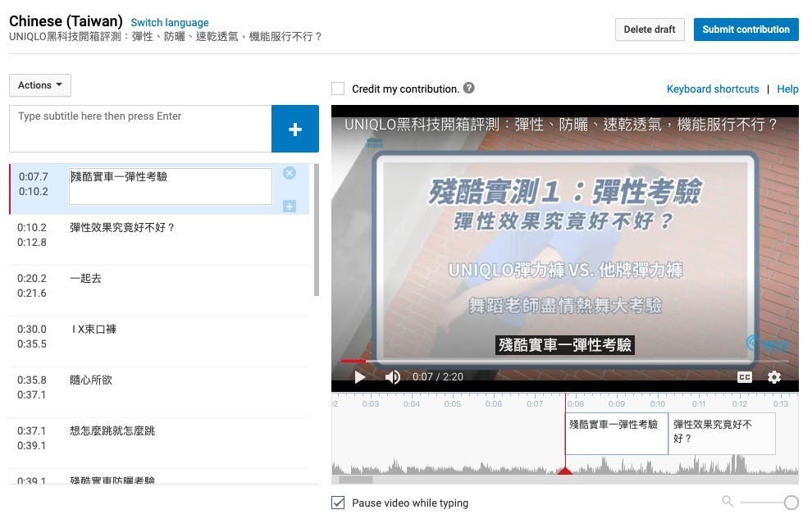Screen dimensions: 812x528
Task: Click Submit contribution button
Action: (746, 30)
